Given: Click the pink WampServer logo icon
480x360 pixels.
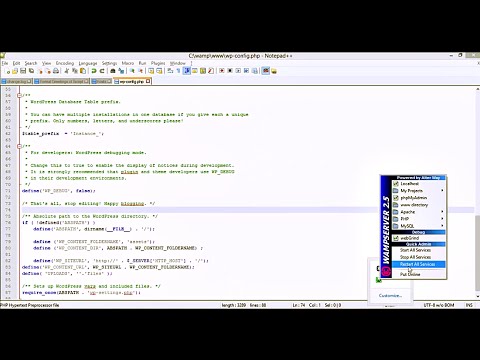Looking at the screenshot, I should pos(386,271).
